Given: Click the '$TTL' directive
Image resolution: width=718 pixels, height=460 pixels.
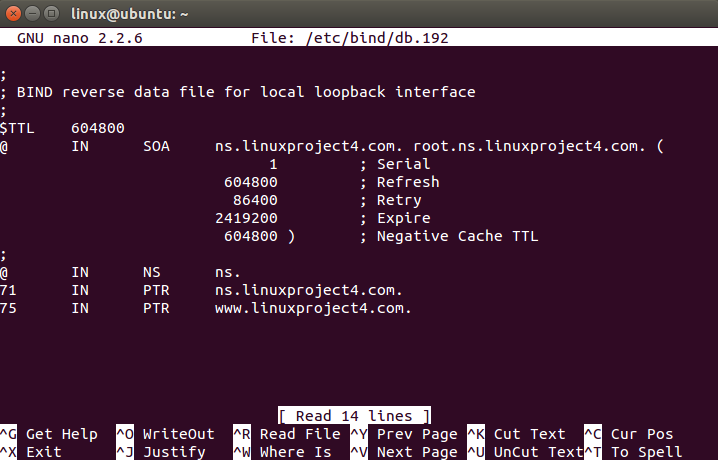Looking at the screenshot, I should tap(17, 128).
